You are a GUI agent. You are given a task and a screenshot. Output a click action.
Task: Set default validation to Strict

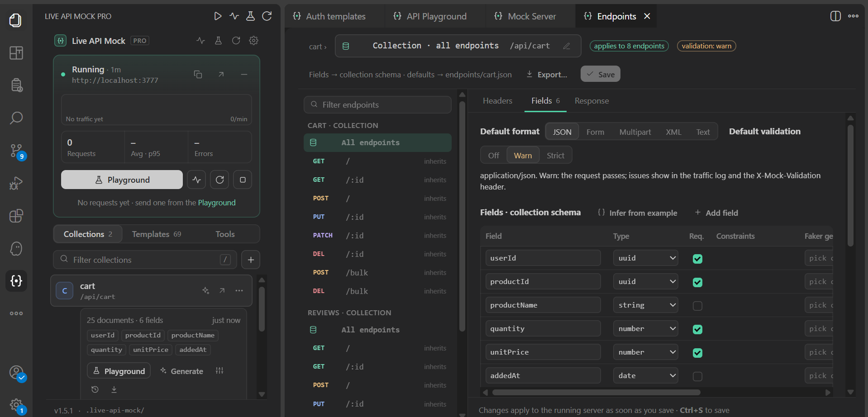[555, 156]
